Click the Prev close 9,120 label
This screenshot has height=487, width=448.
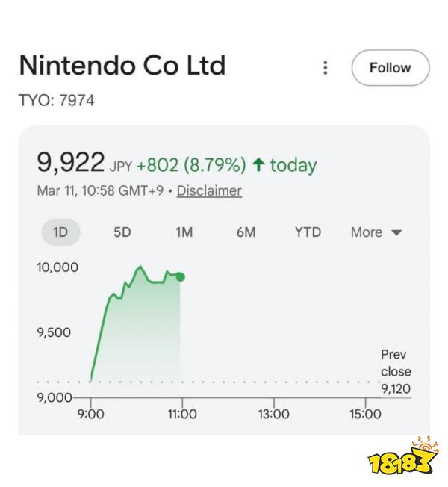click(396, 371)
